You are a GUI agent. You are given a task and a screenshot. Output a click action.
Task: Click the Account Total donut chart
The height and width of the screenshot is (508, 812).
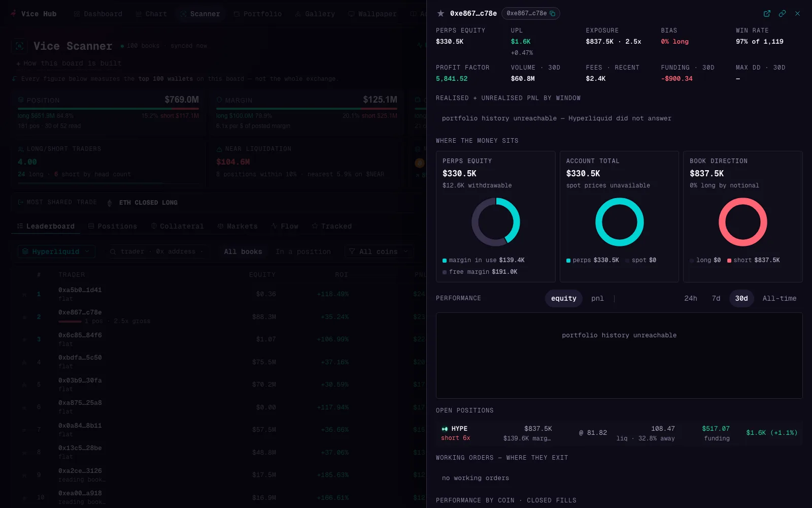[x=619, y=222]
